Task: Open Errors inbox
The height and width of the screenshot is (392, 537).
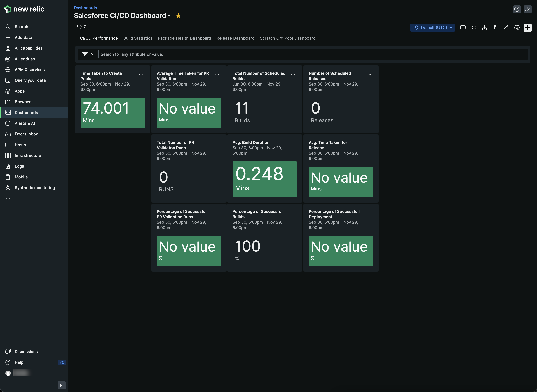Action: click(x=34, y=134)
